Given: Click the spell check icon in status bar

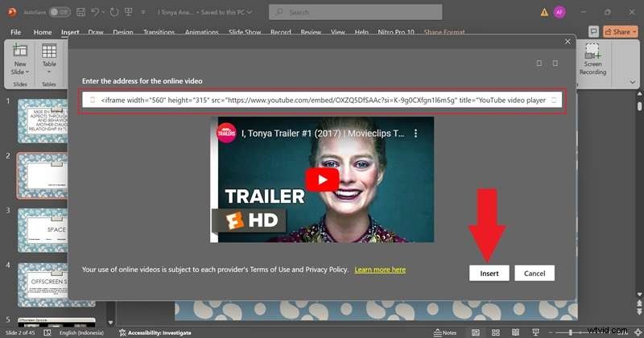Looking at the screenshot, I should (47, 332).
